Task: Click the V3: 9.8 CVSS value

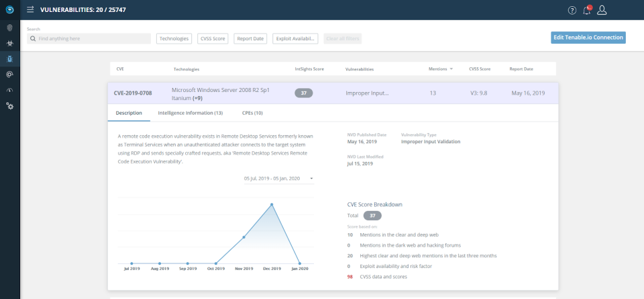Action: [479, 93]
